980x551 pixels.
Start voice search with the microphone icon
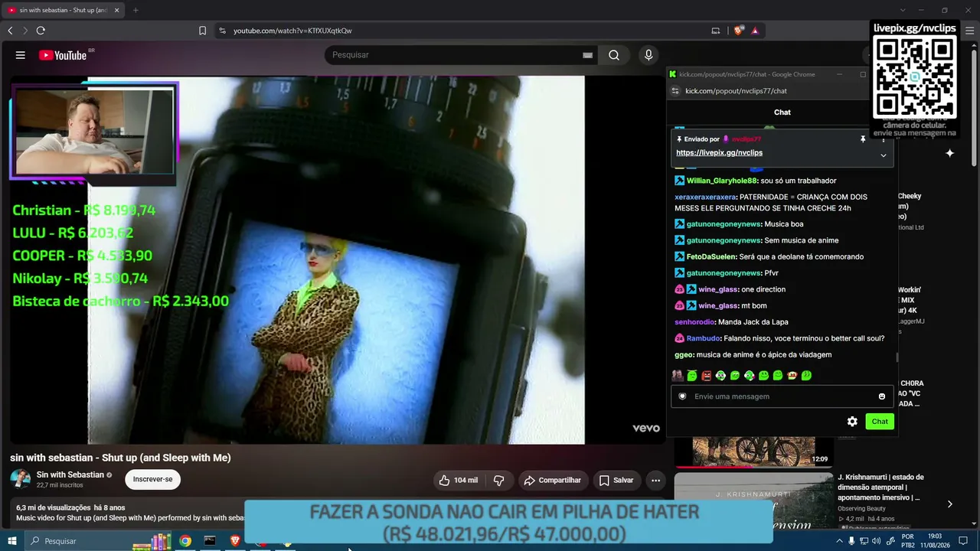pyautogui.click(x=648, y=55)
